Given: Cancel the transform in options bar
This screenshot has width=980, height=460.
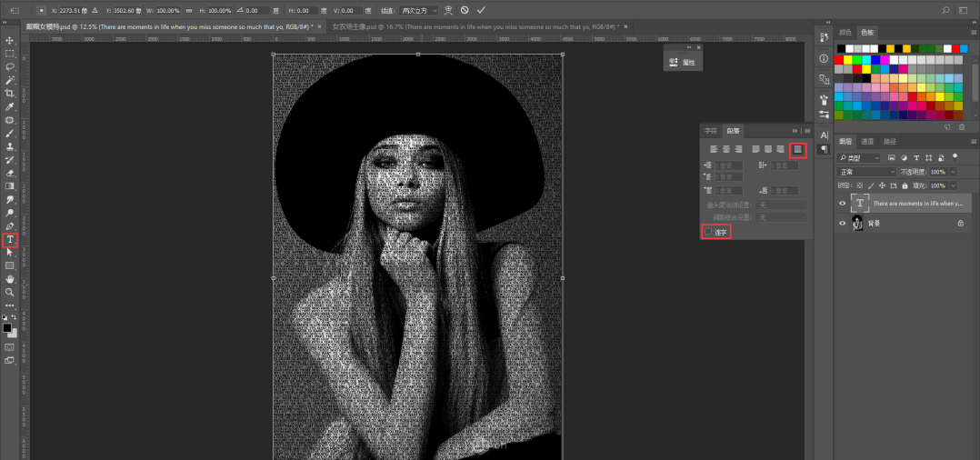Looking at the screenshot, I should pyautogui.click(x=465, y=10).
